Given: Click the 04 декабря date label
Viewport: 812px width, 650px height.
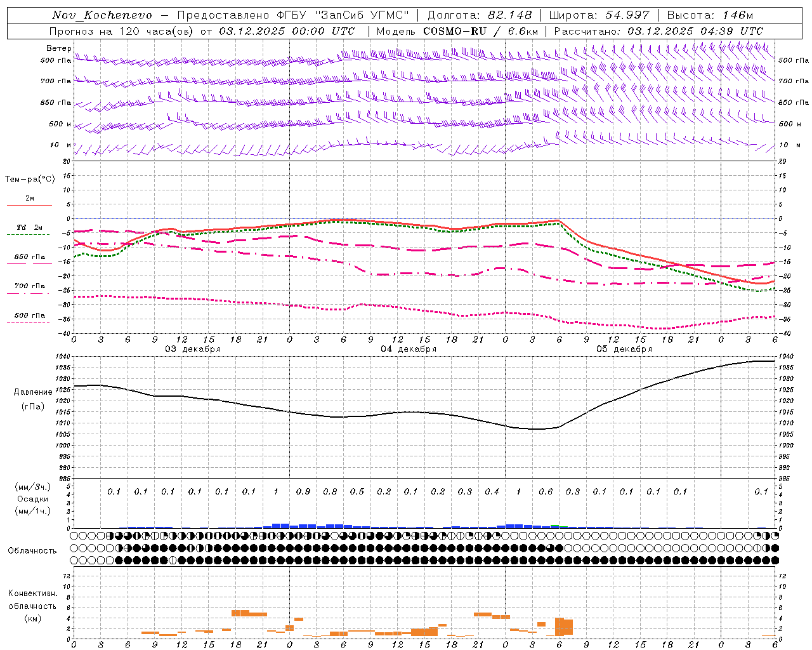Looking at the screenshot, I should click(409, 349).
